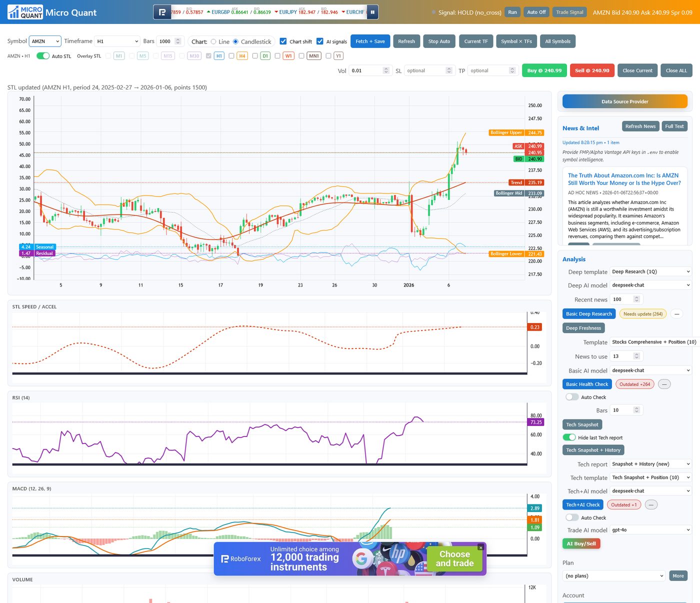Open the Plan (no plans) dropdown

pos(614,576)
